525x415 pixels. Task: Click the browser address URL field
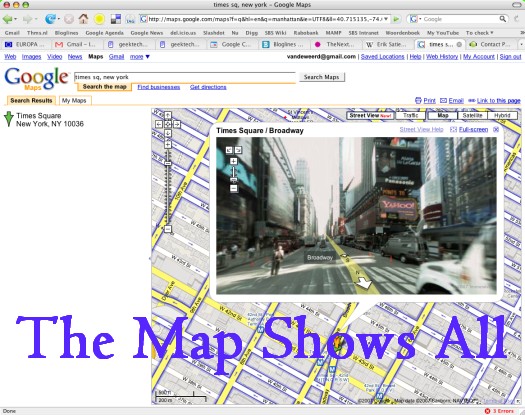(264, 19)
